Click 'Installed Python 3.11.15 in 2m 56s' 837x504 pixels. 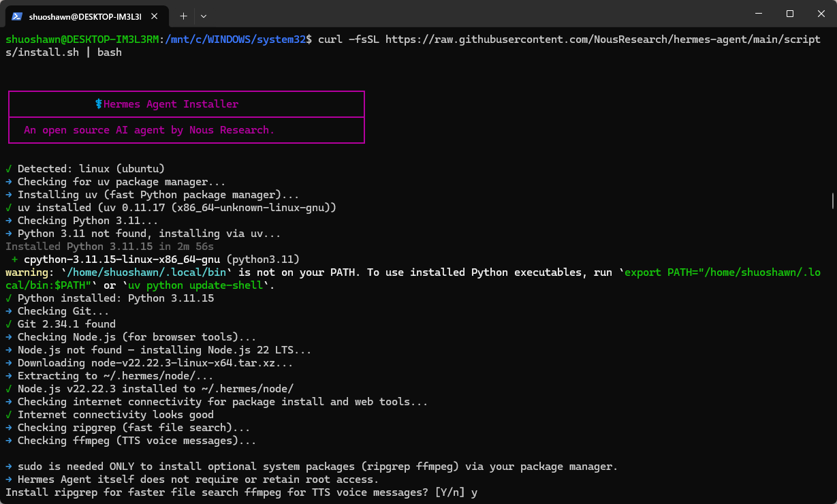click(110, 247)
